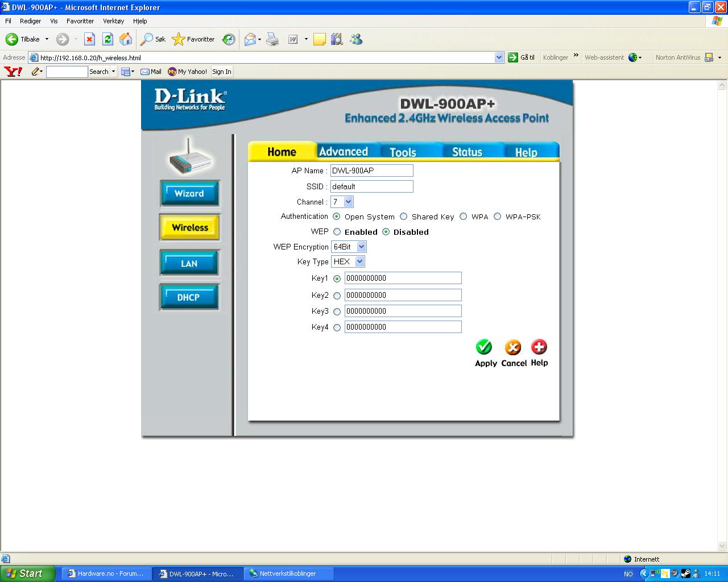The height and width of the screenshot is (582, 728).
Task: Click the AP Name input field
Action: pyautogui.click(x=372, y=171)
